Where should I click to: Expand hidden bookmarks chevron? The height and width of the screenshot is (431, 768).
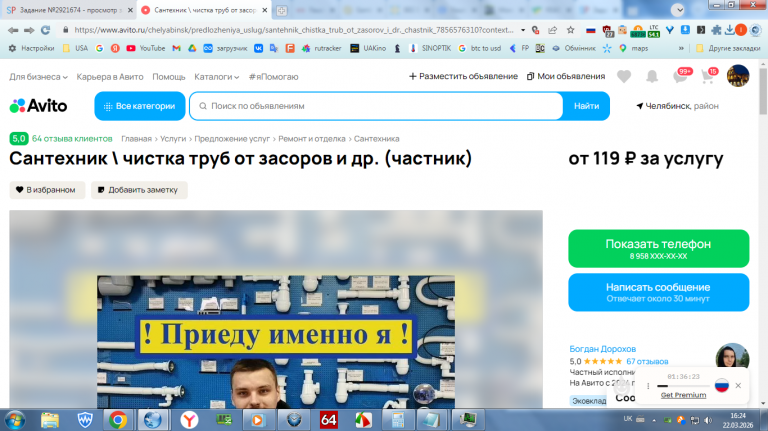click(681, 48)
